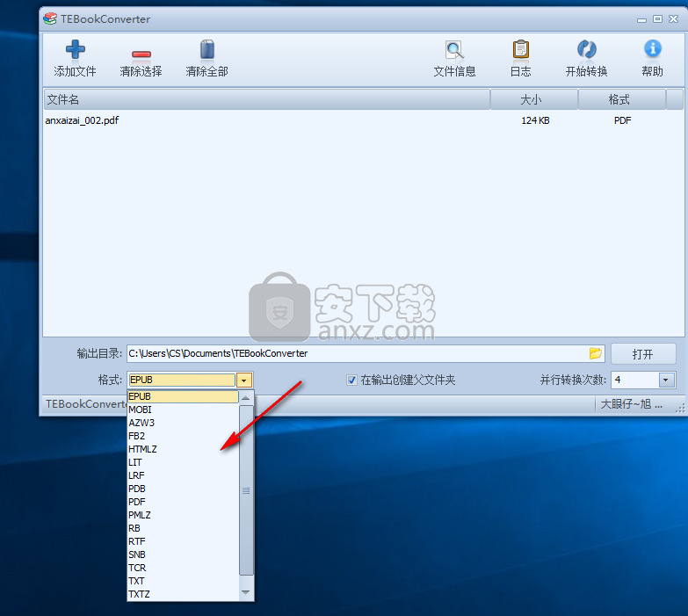Click the PDF format cell of anxaizai_002.pdf
Viewport: 688px width, 616px height.
622,120
